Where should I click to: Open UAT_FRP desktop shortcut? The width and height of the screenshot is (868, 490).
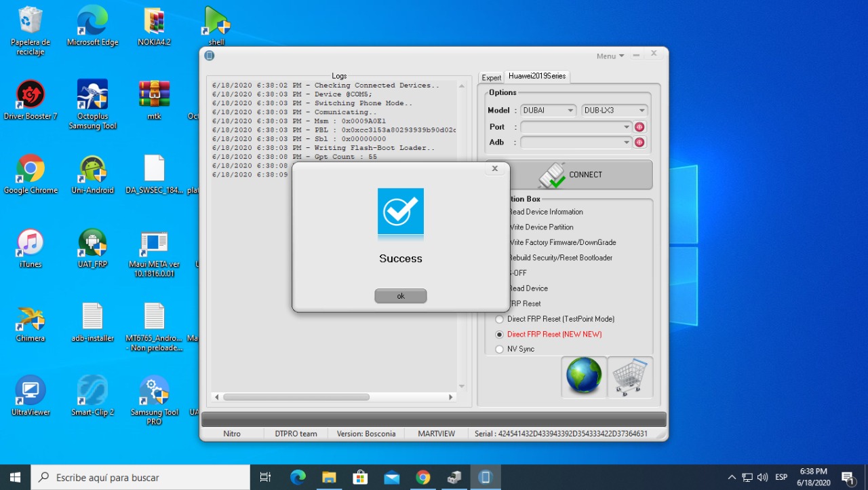(x=92, y=248)
